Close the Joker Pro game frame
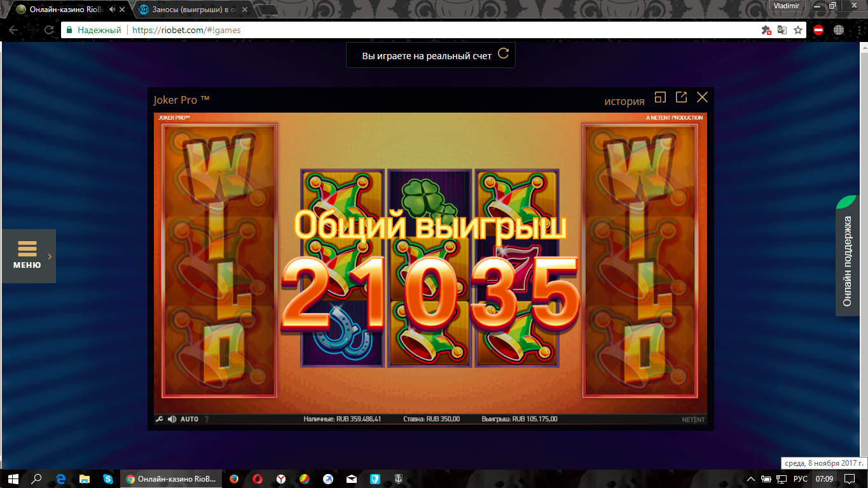The height and width of the screenshot is (488, 868). pos(702,97)
